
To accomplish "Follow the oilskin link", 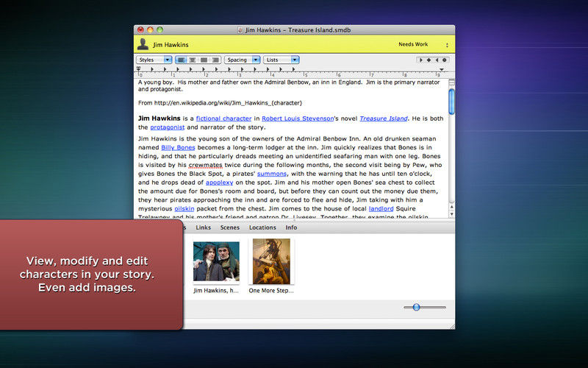I will click(184, 208).
